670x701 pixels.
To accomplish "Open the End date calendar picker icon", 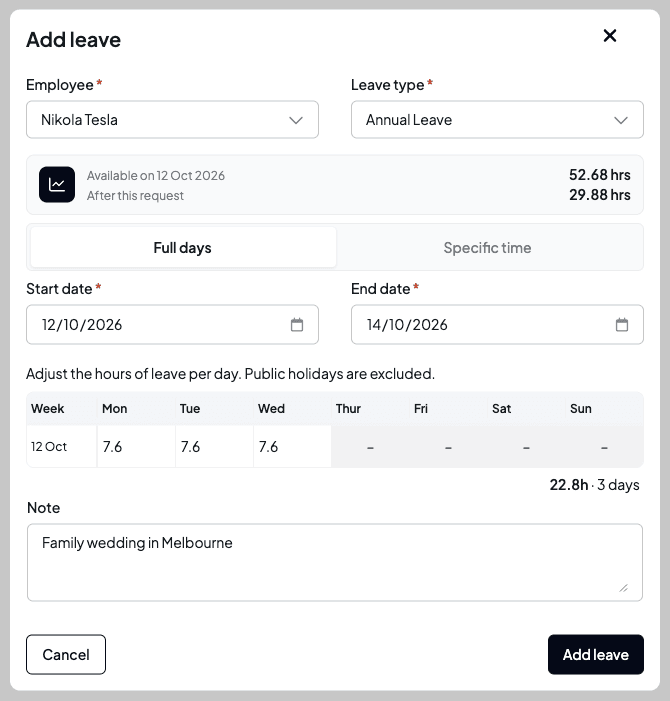I will pos(622,325).
